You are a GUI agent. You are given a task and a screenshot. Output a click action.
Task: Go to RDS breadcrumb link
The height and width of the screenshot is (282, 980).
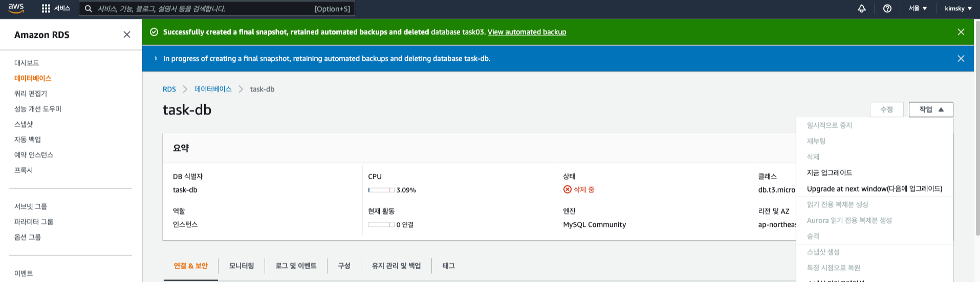point(169,89)
